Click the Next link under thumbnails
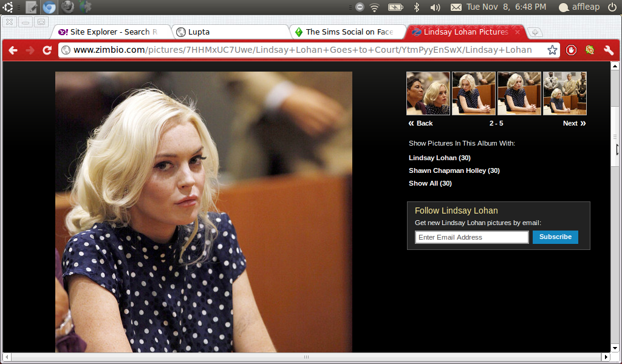Viewport: 622px width, 364px height. tap(575, 123)
